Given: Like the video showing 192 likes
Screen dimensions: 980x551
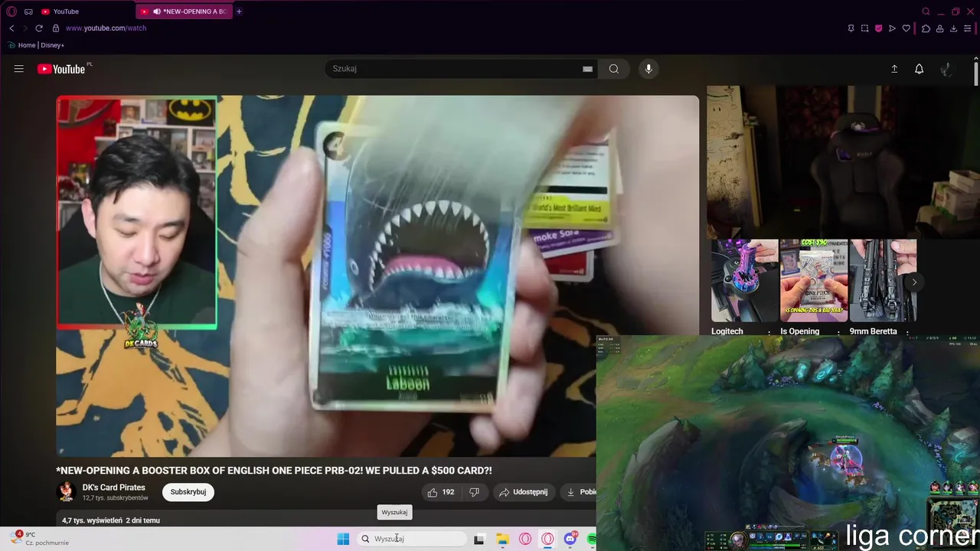Looking at the screenshot, I should (x=440, y=492).
